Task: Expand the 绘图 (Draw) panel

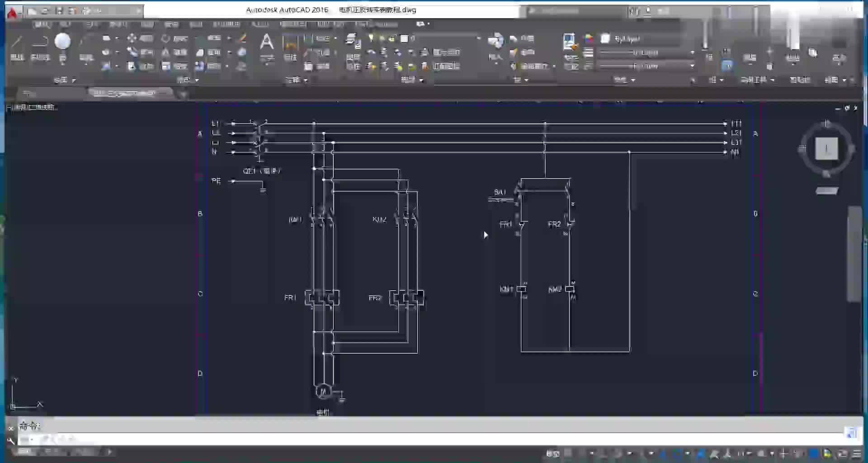Action: (x=65, y=80)
